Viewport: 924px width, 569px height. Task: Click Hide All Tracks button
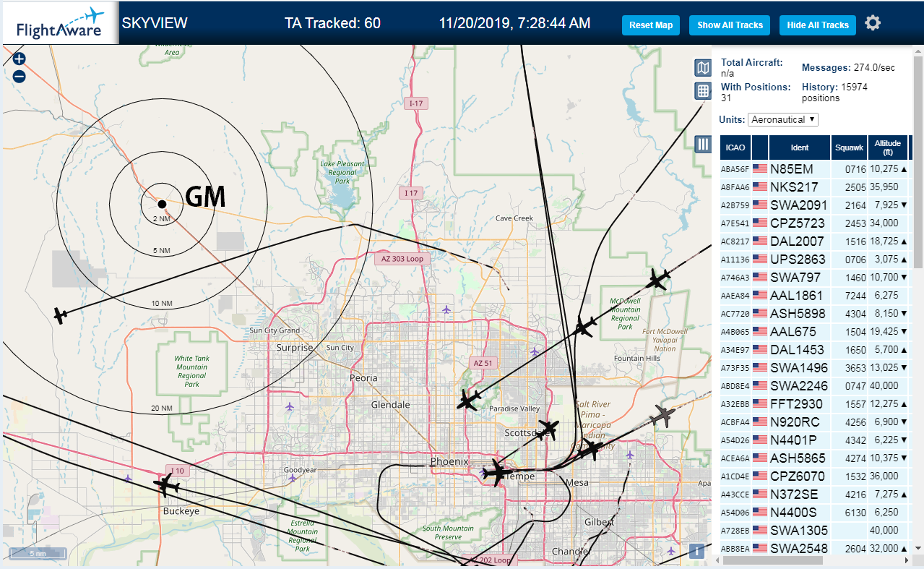818,25
